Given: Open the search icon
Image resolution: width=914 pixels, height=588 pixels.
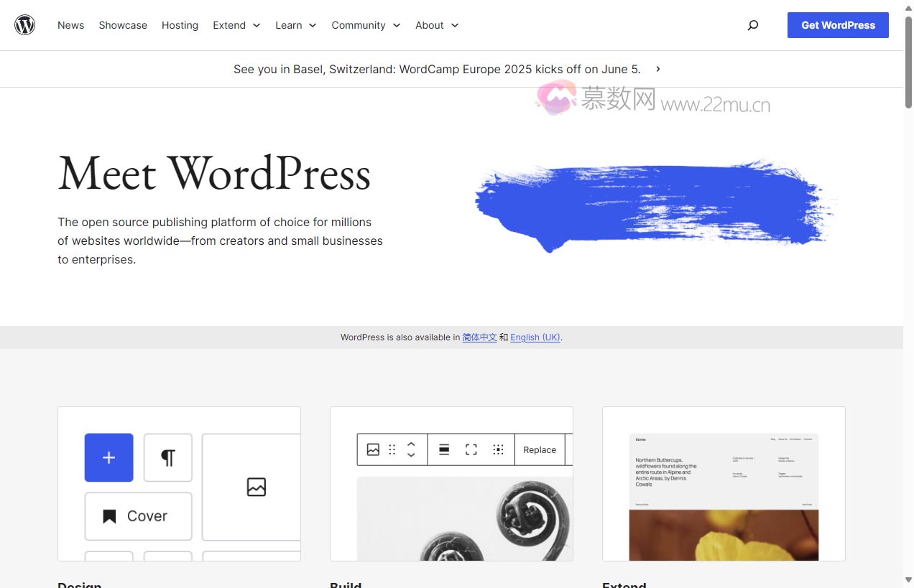Looking at the screenshot, I should tap(753, 25).
